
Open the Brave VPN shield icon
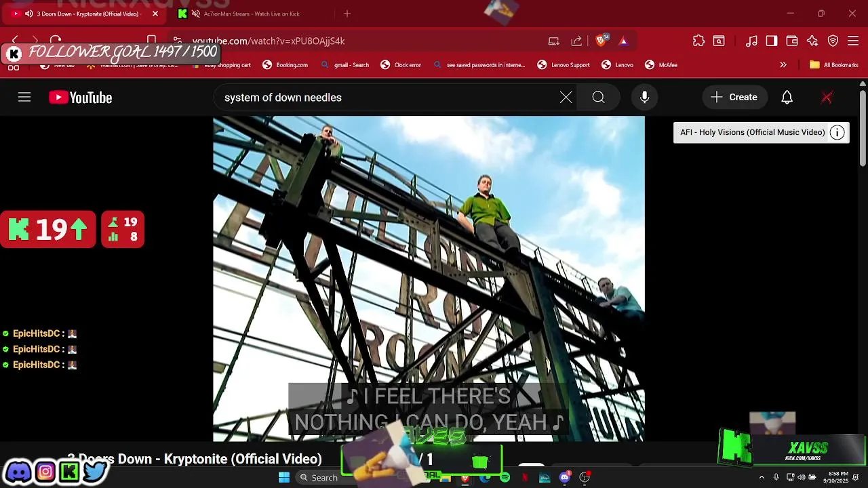click(833, 41)
